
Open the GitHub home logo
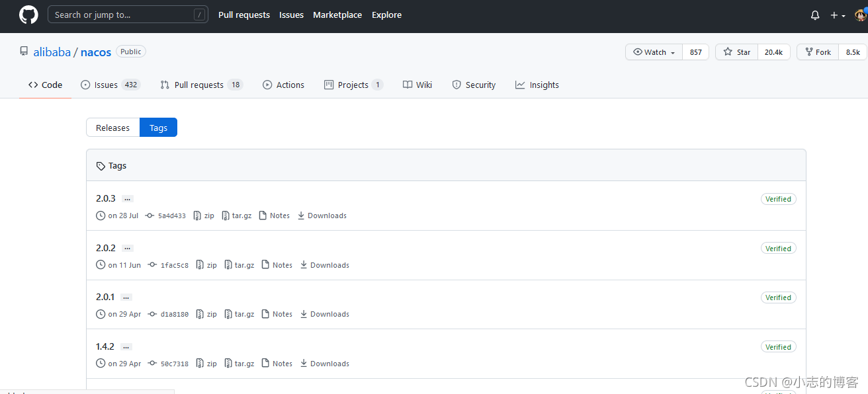coord(28,15)
